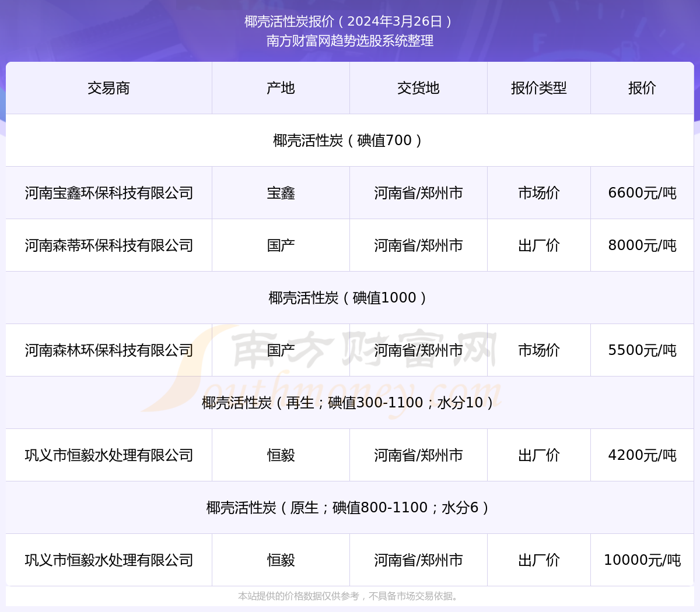Viewport: 700px width, 612px height.
Task: Click the subtitle 南方财富网趋势选股系统整理
Action: pyautogui.click(x=350, y=41)
